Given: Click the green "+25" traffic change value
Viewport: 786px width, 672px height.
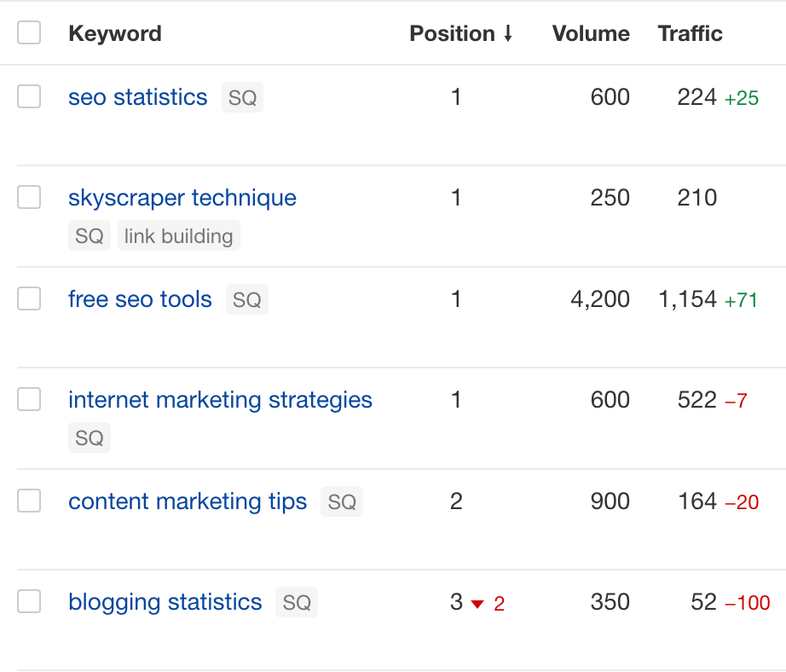Looking at the screenshot, I should click(x=740, y=98).
